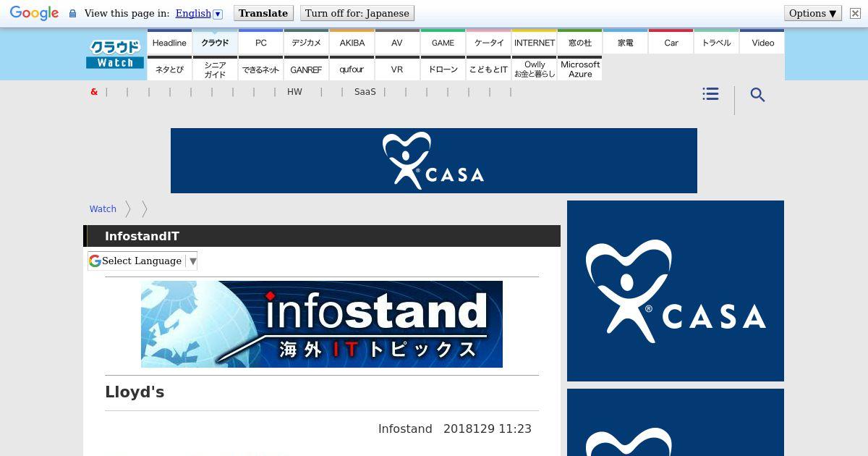This screenshot has width=868, height=456.
Task: Click the InfostandIT section header
Action: tap(322, 236)
